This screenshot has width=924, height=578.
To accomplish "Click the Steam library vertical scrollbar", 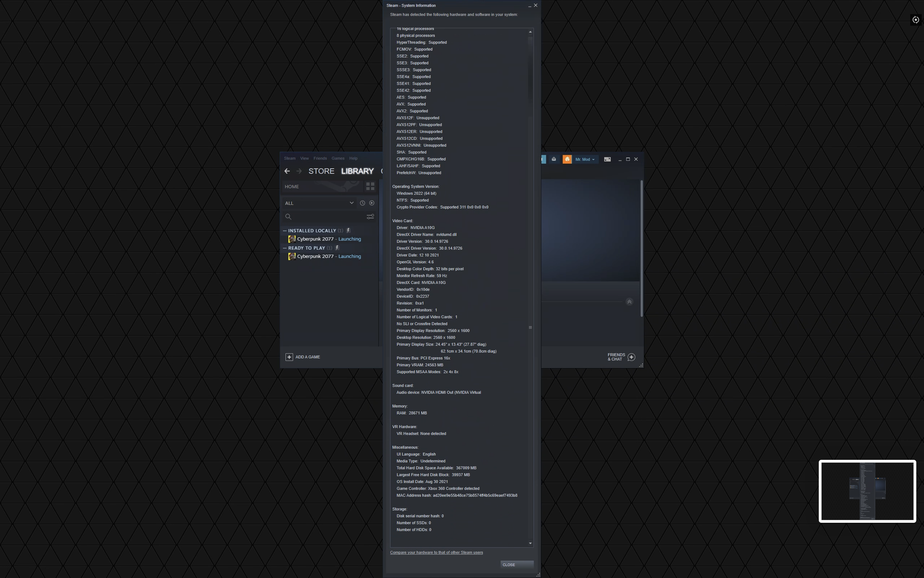I will tap(641, 249).
